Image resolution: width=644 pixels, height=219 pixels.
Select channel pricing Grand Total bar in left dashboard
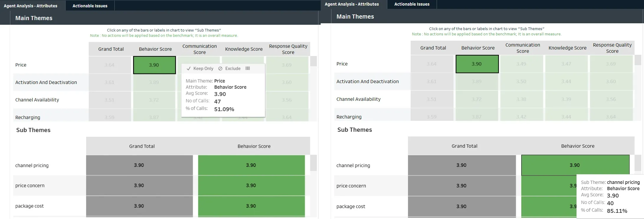tap(139, 165)
